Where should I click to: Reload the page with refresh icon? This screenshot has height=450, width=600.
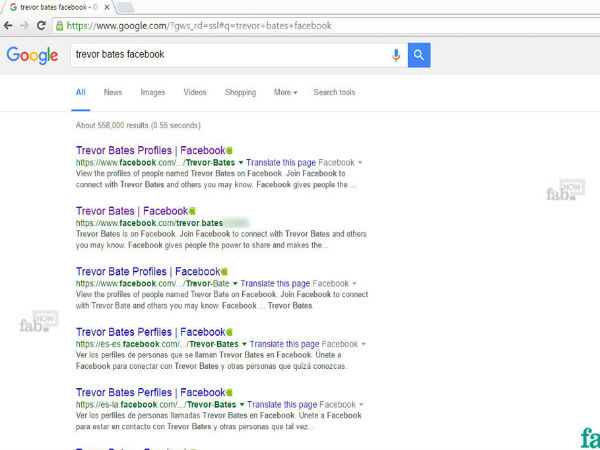click(x=40, y=26)
